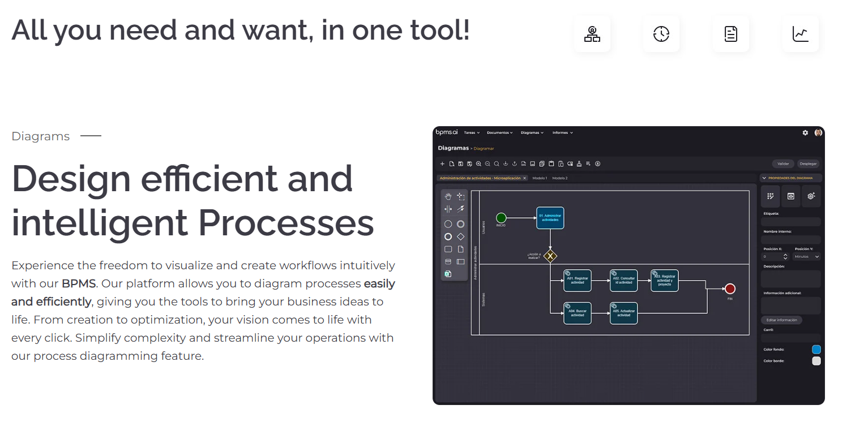Open the Color fondo blue swatch

point(816,350)
